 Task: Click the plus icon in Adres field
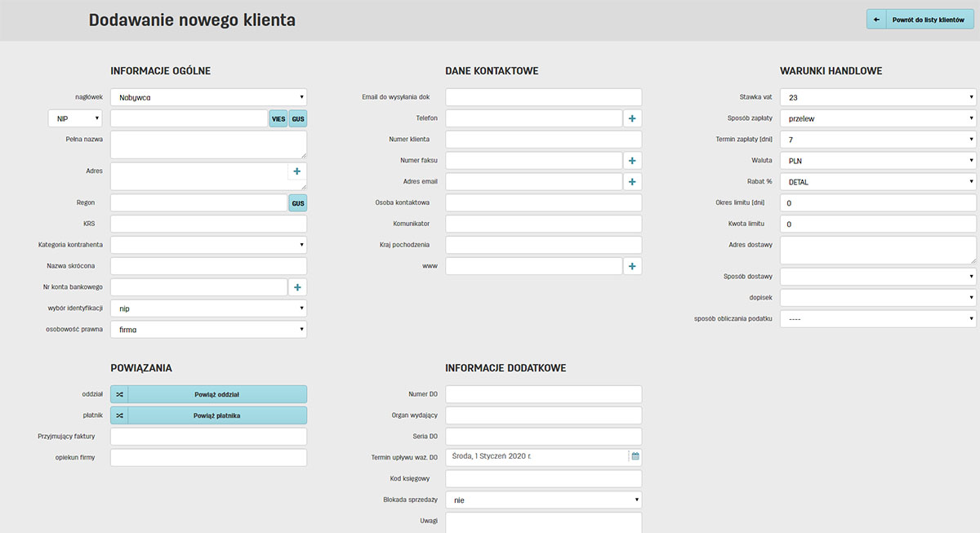[x=296, y=171]
